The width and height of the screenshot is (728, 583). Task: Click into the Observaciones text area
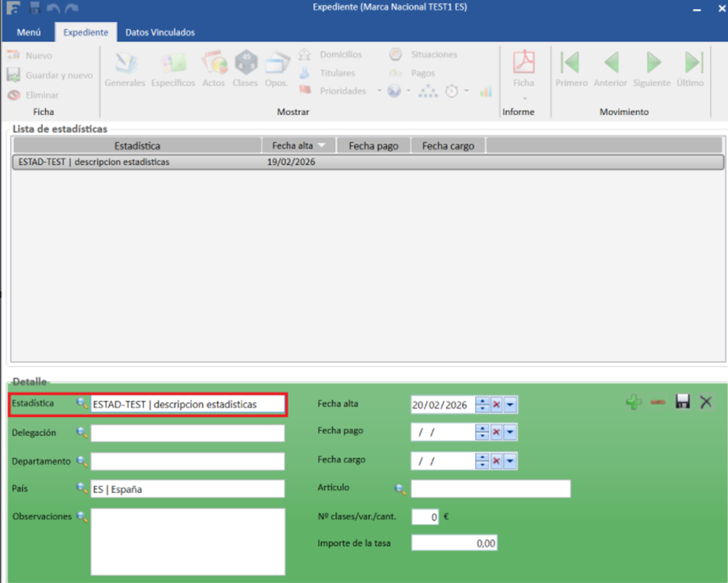(x=187, y=540)
